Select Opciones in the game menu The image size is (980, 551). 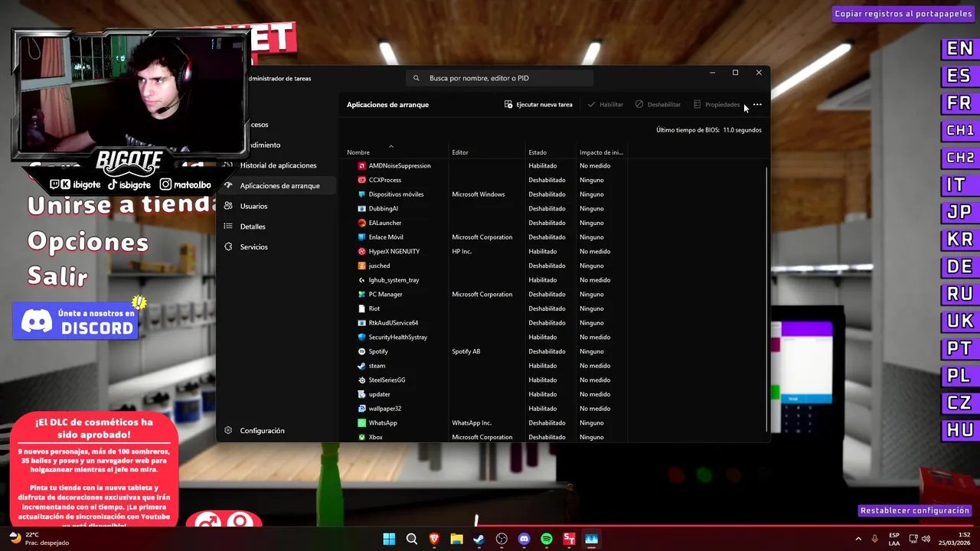pyautogui.click(x=88, y=242)
